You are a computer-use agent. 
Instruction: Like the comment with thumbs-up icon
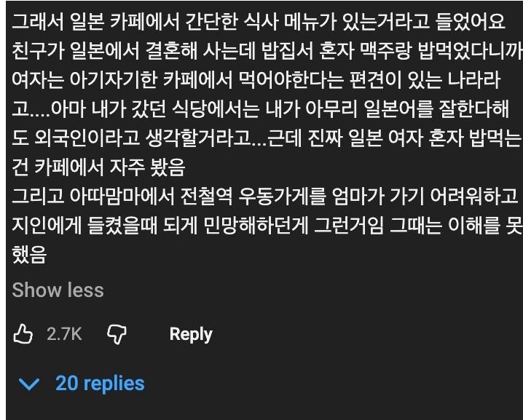point(24,334)
